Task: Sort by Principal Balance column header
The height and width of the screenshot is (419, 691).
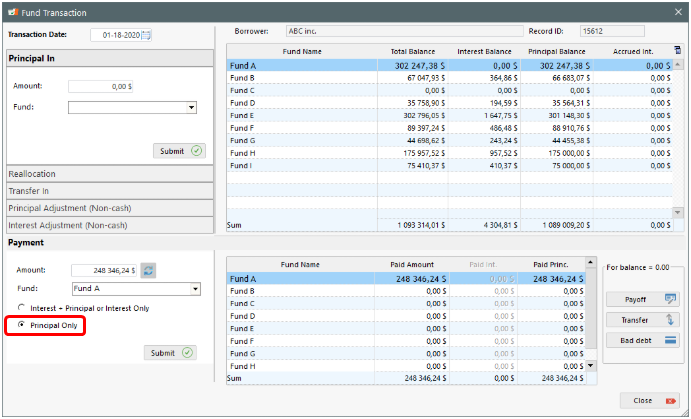Action: pyautogui.click(x=557, y=52)
